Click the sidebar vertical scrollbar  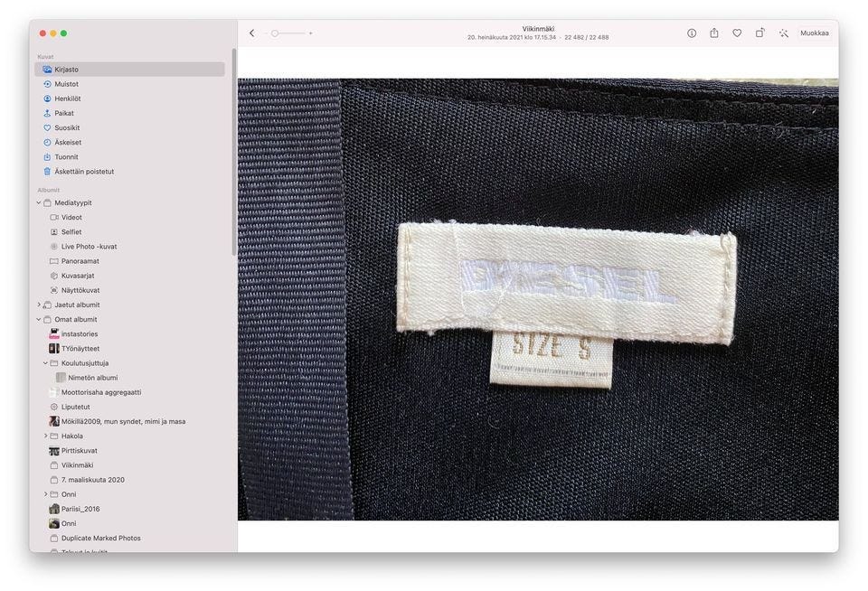(234, 152)
